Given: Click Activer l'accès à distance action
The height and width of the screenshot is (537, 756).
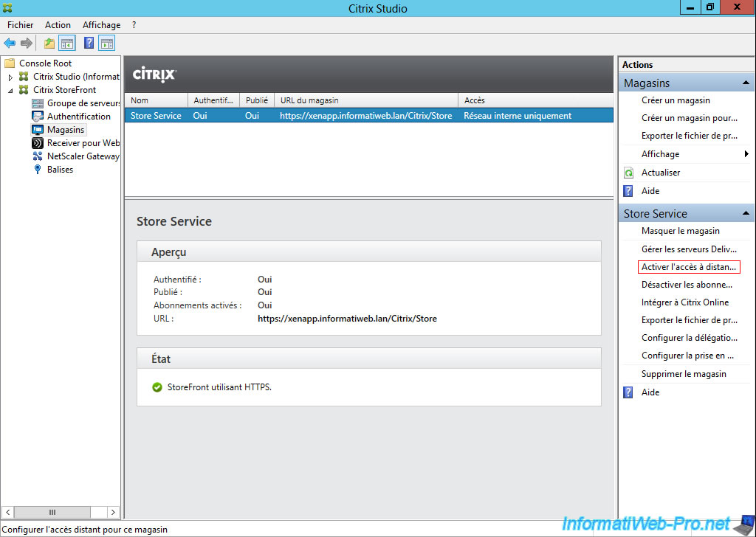Looking at the screenshot, I should point(689,266).
